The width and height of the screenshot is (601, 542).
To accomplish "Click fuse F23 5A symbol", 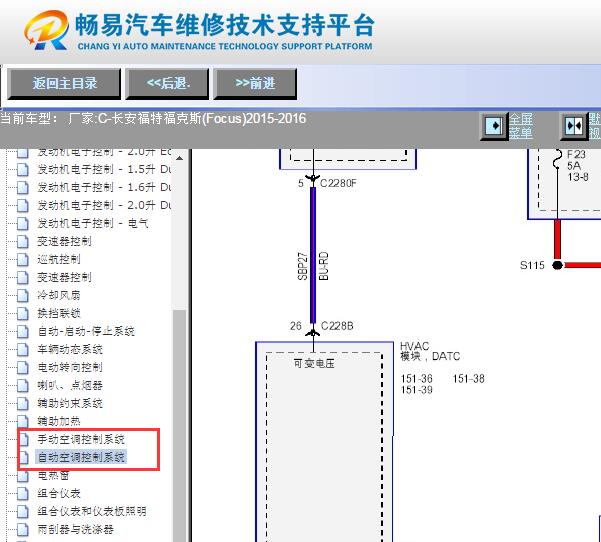I will pos(558,159).
